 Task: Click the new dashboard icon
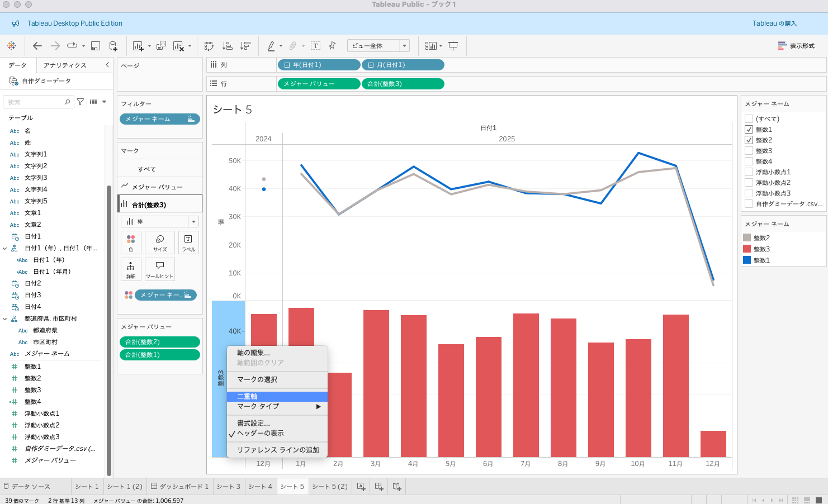(378, 487)
